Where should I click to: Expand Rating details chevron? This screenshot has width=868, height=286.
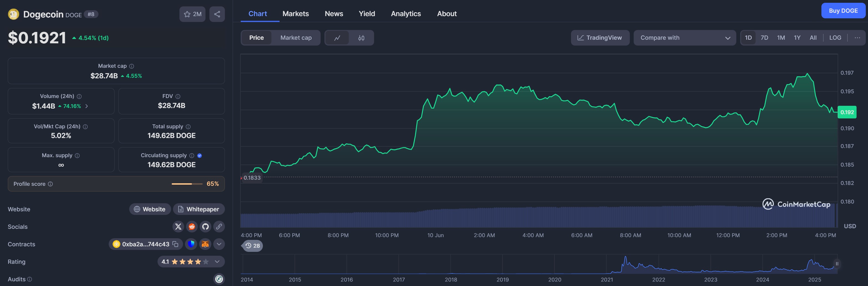tap(217, 262)
